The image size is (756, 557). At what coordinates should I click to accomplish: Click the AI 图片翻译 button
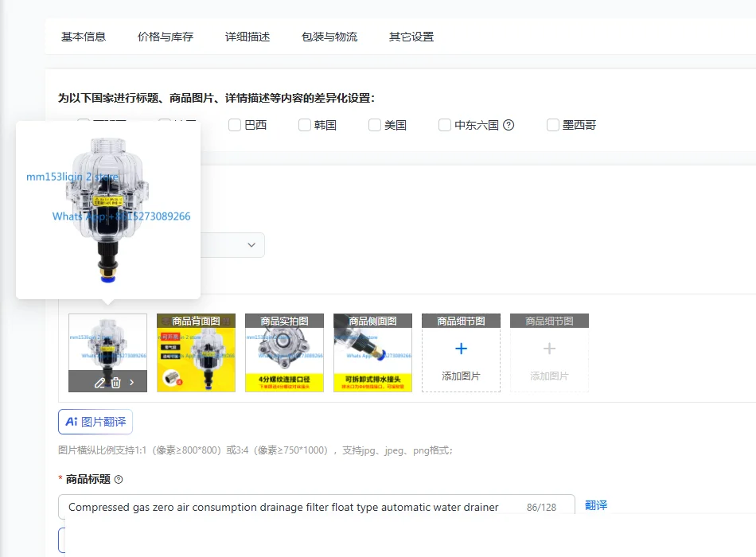pos(95,422)
